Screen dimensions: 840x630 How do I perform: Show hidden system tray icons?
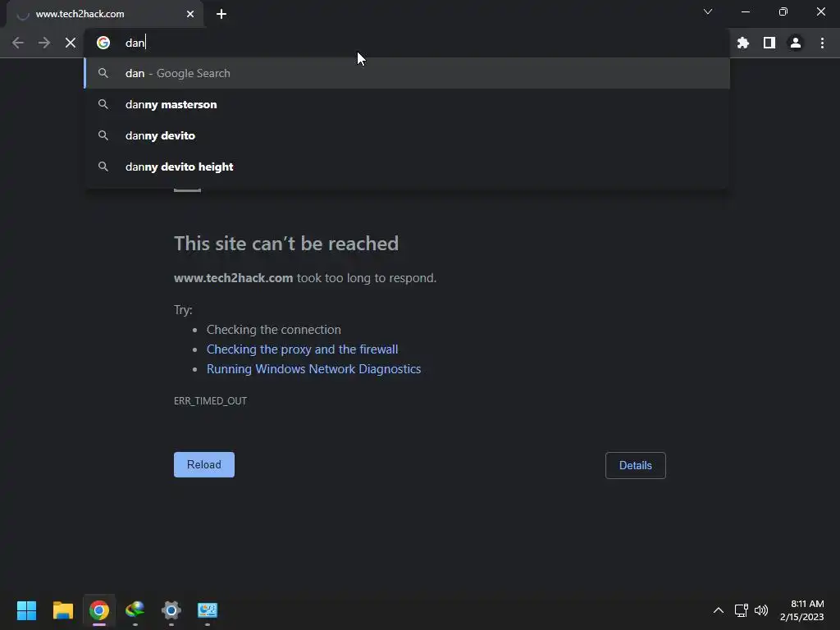(x=719, y=610)
